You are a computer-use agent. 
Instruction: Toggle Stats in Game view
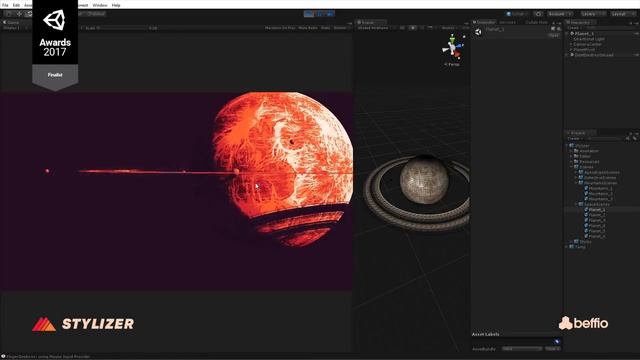[325, 28]
